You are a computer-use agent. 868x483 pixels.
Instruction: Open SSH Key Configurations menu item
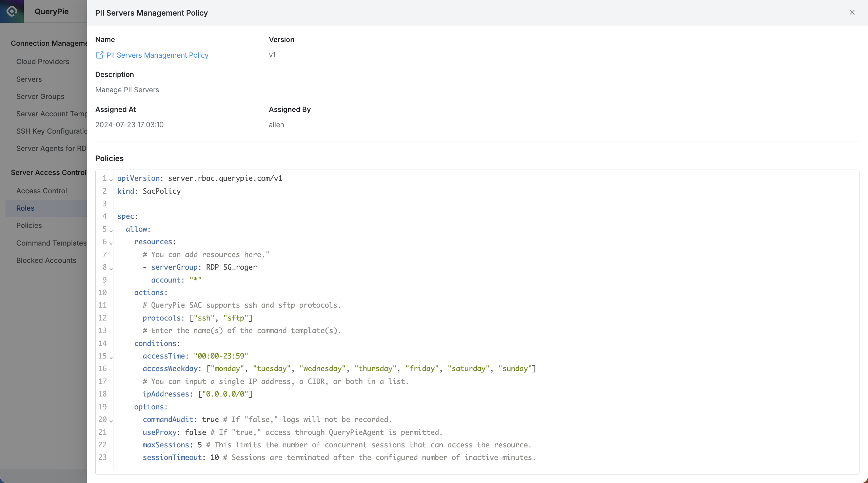(x=52, y=131)
